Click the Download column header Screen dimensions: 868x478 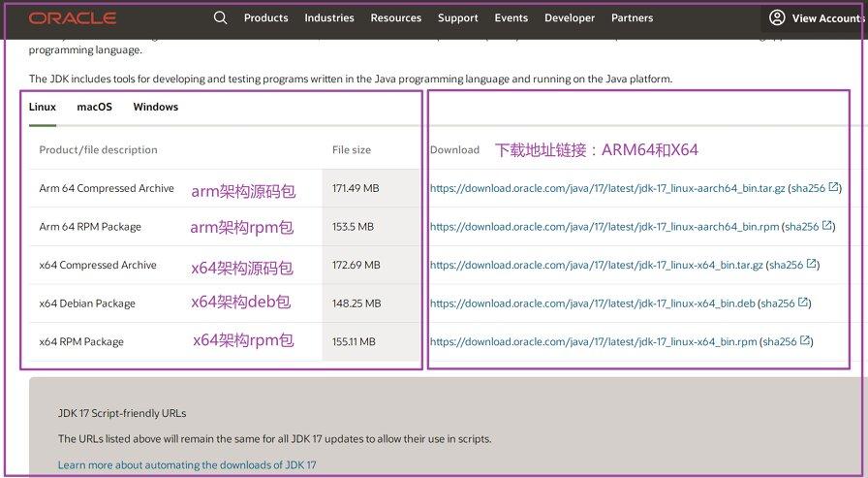pos(454,149)
